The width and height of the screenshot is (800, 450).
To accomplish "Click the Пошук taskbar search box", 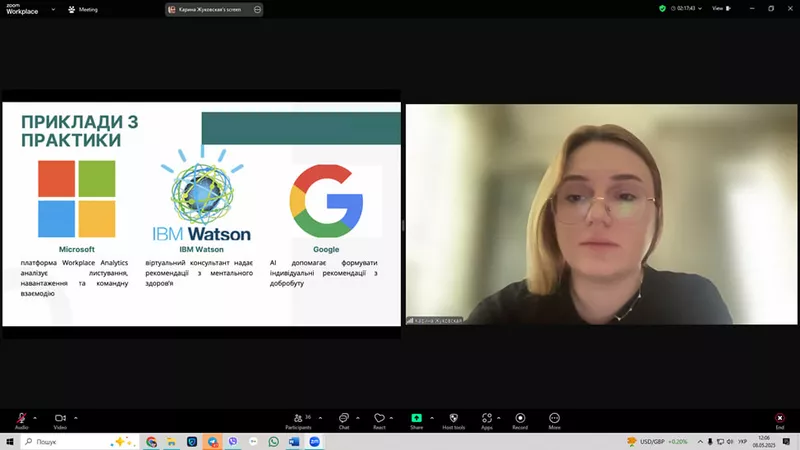I will (79, 442).
